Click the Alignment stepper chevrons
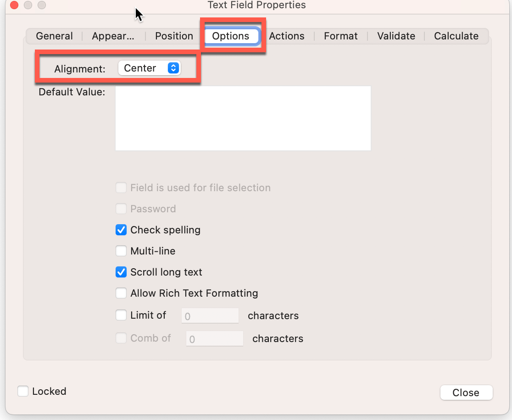The image size is (512, 420). tap(173, 67)
